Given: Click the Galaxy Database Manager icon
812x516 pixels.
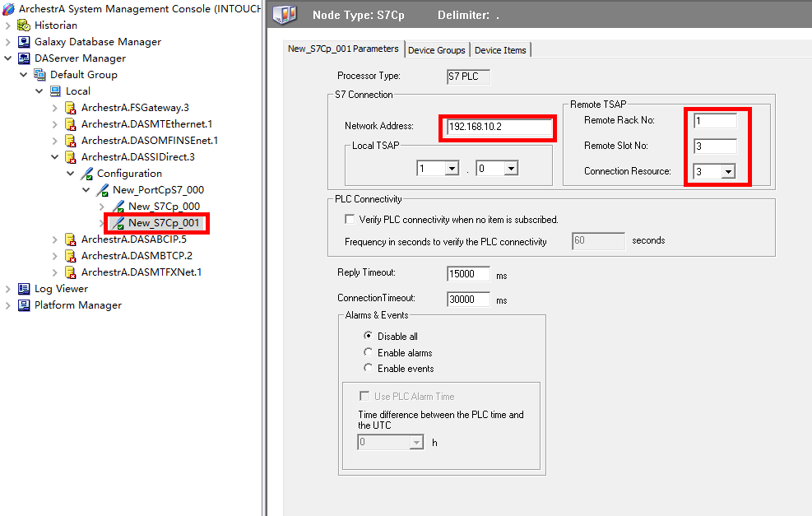Looking at the screenshot, I should tap(24, 42).
